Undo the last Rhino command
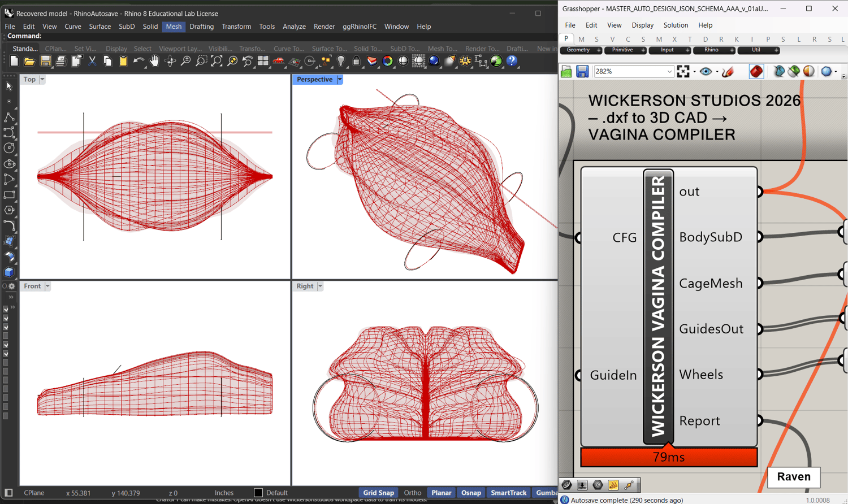The width and height of the screenshot is (848, 504). click(x=139, y=61)
